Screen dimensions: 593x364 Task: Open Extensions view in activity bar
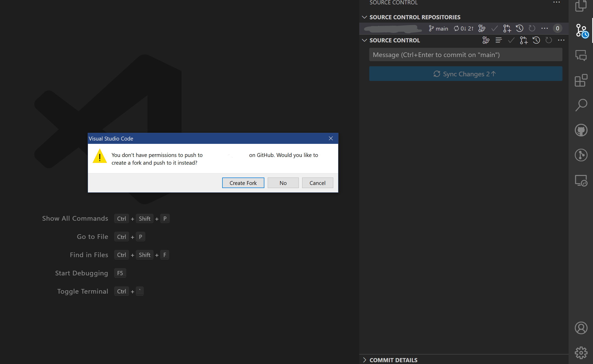[581, 80]
